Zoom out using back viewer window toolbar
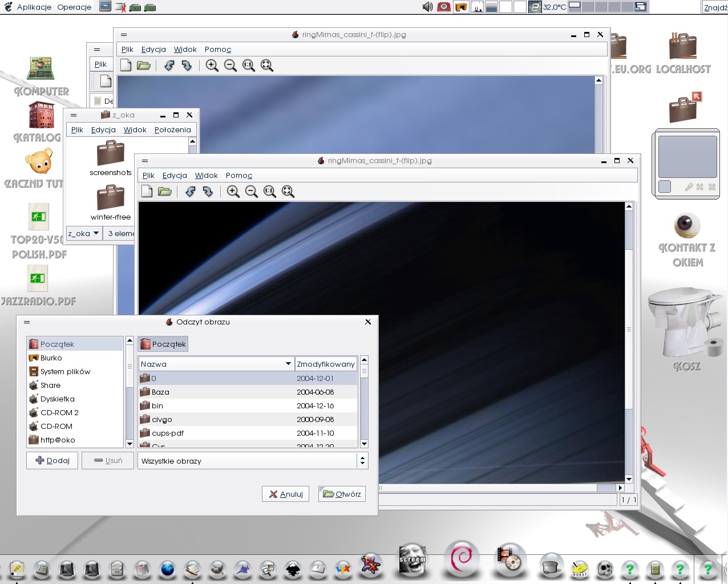Screen dimensions: 728x584 tap(230, 66)
